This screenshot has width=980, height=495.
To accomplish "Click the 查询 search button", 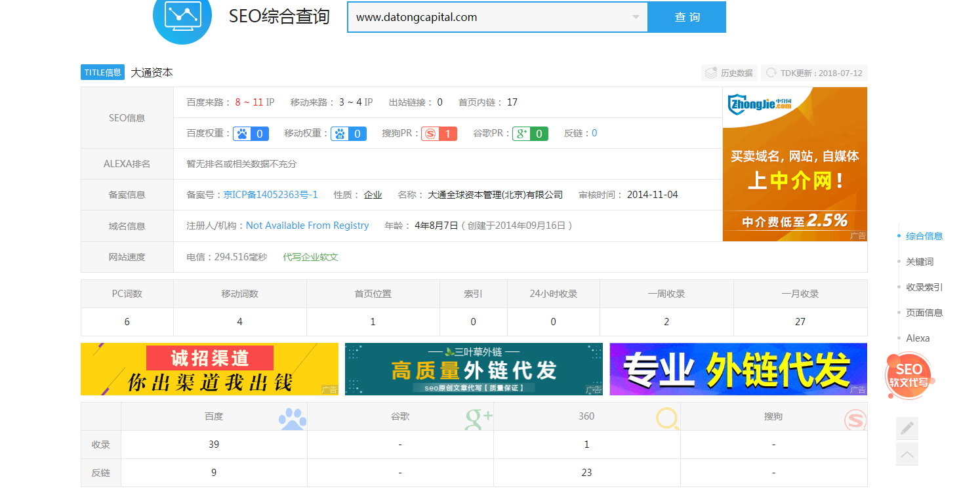I will 687,17.
